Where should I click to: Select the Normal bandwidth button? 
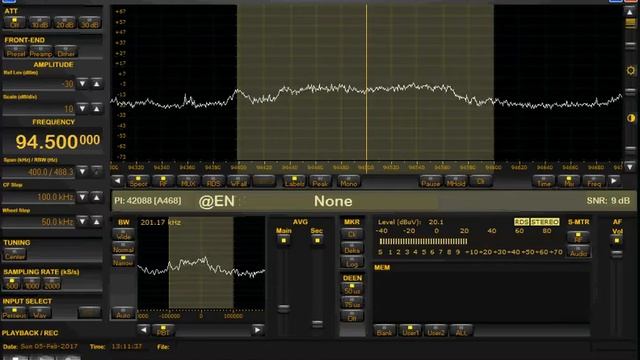pos(123,247)
